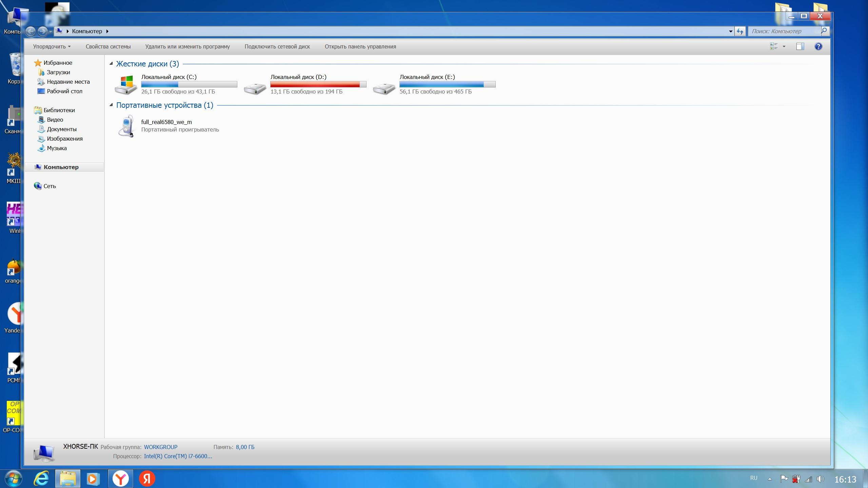Open the red Яндекс taskbar icon

click(147, 479)
